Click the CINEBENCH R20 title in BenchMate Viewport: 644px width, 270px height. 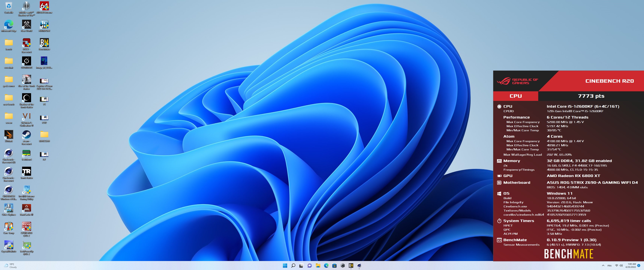click(610, 81)
